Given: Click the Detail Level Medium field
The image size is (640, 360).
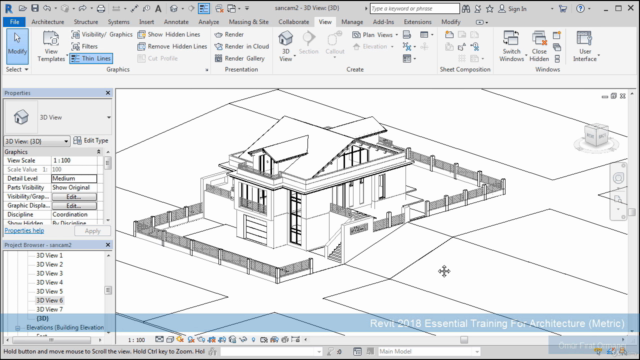Looking at the screenshot, I should (x=74, y=179).
